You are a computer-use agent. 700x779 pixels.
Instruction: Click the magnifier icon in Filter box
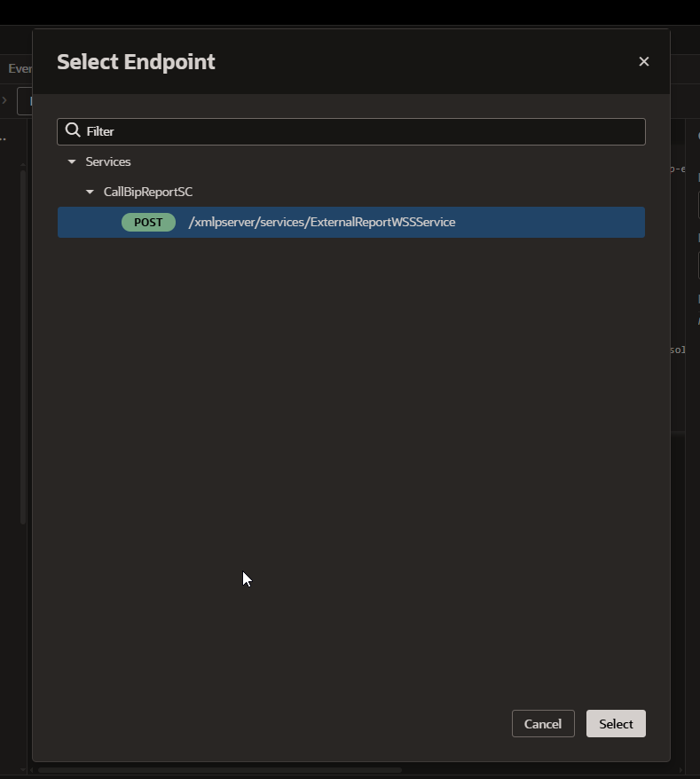[x=73, y=130]
